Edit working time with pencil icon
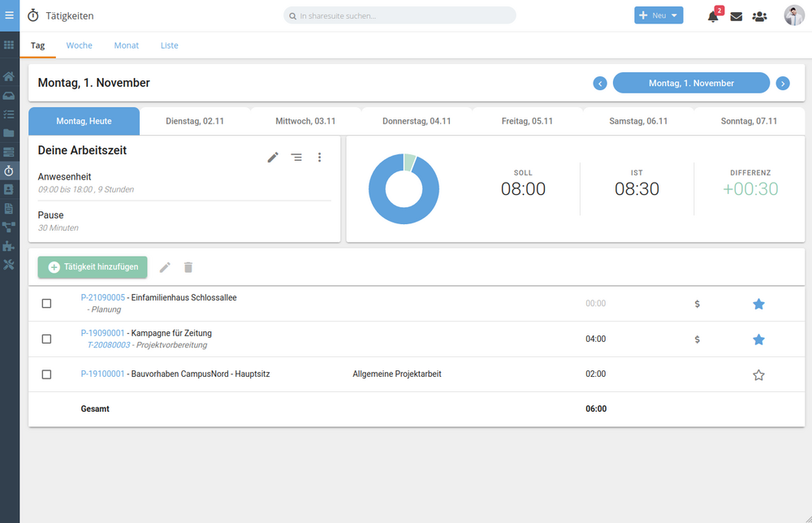 (273, 158)
